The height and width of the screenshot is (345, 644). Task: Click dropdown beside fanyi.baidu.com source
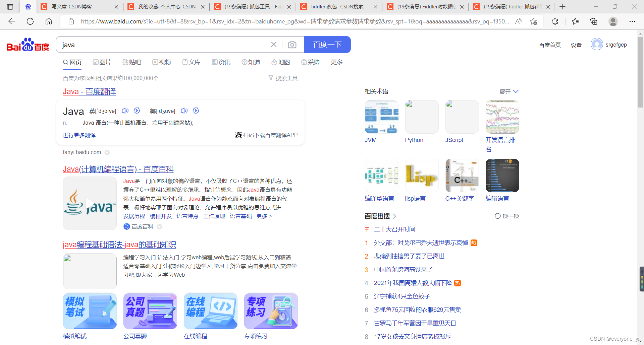coord(107,152)
